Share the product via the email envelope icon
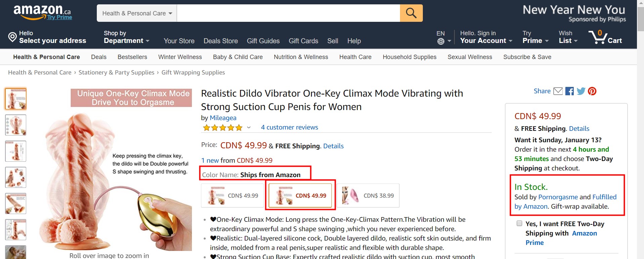The width and height of the screenshot is (644, 259). click(558, 91)
